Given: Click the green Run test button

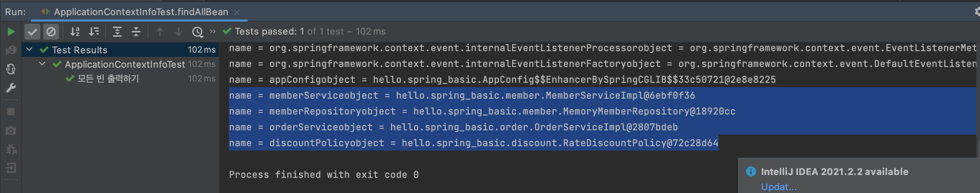Looking at the screenshot, I should (11, 32).
